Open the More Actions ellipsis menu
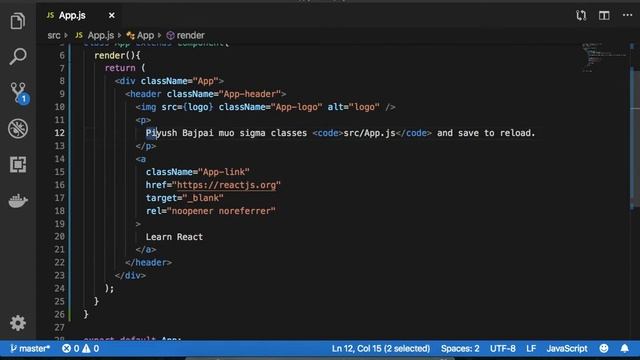 coord(627,15)
